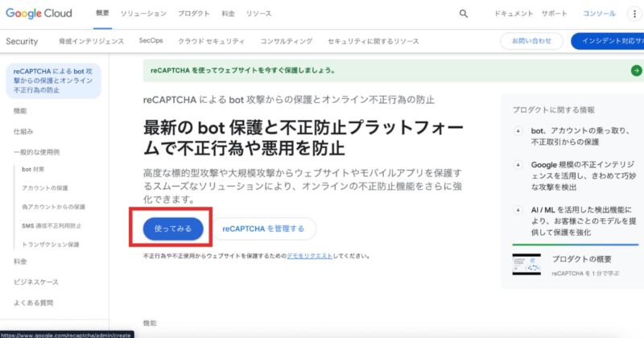Select 偽アカウントからの保護 sidebar entry
This screenshot has height=338, width=644.
coord(53,207)
